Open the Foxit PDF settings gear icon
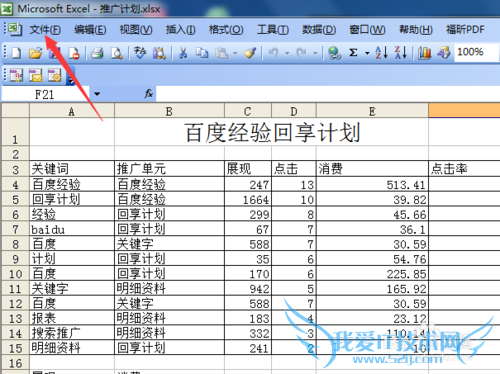The width and height of the screenshot is (500, 374). pyautogui.click(x=55, y=76)
